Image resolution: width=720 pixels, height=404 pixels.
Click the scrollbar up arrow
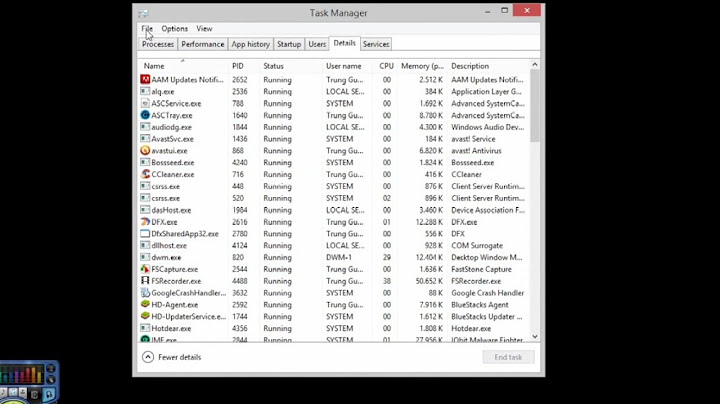(x=535, y=65)
